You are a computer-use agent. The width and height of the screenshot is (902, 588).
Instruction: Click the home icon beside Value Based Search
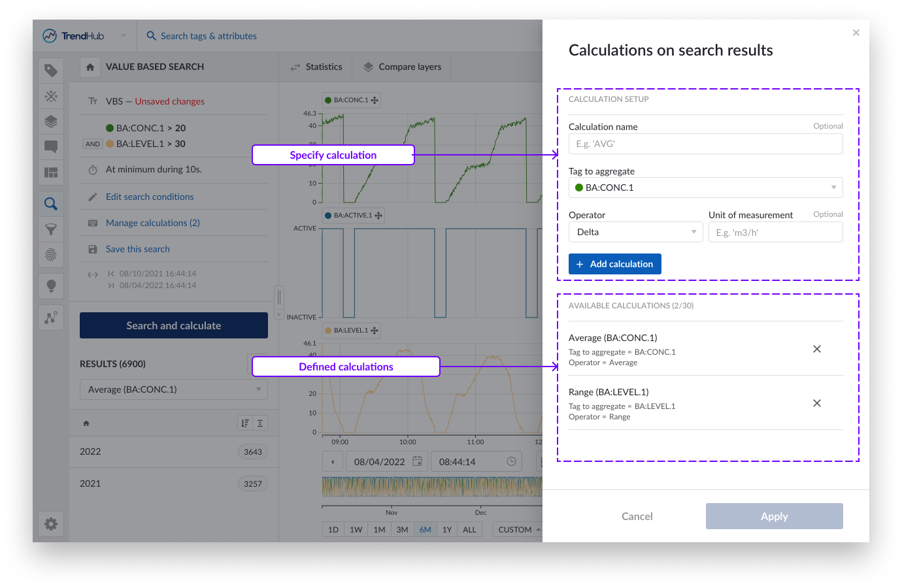pos(90,67)
